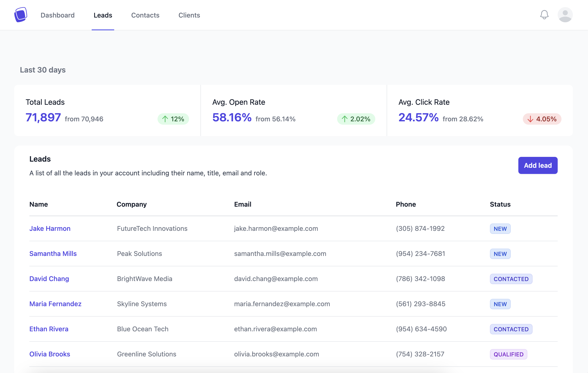
Task: View Ethan Rivera's lead details
Action: click(x=49, y=329)
